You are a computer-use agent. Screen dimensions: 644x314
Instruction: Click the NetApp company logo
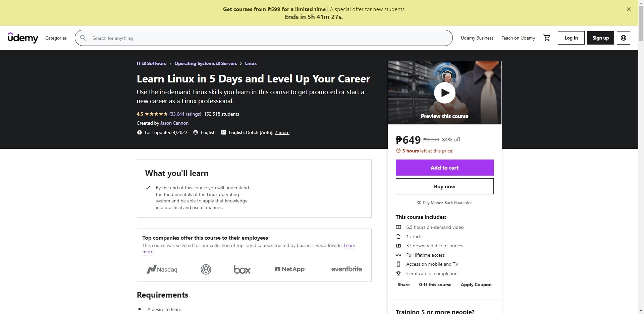290,269
